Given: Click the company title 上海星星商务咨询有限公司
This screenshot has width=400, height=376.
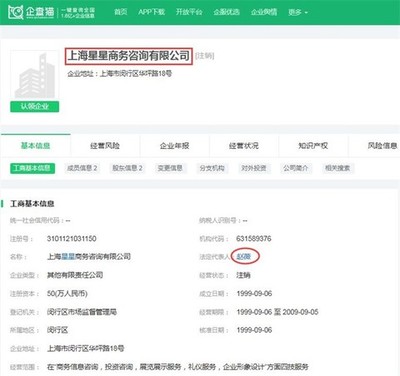Looking at the screenshot, I should (x=129, y=56).
